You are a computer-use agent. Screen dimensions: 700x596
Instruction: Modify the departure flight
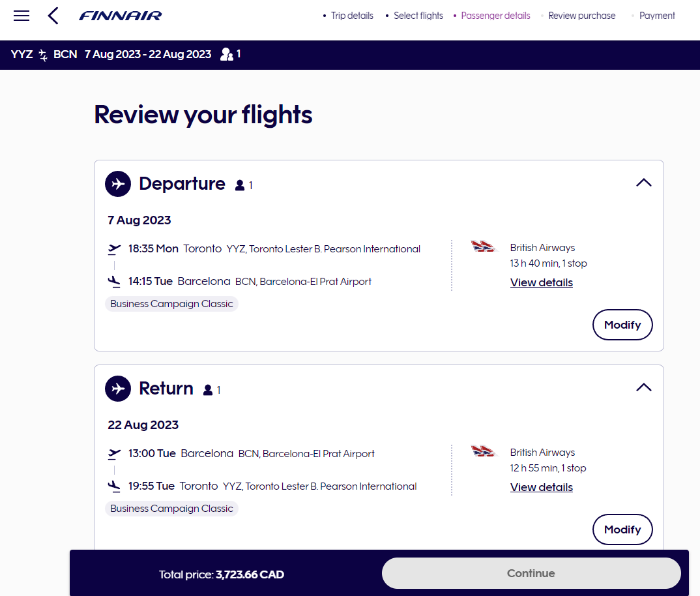tap(622, 325)
